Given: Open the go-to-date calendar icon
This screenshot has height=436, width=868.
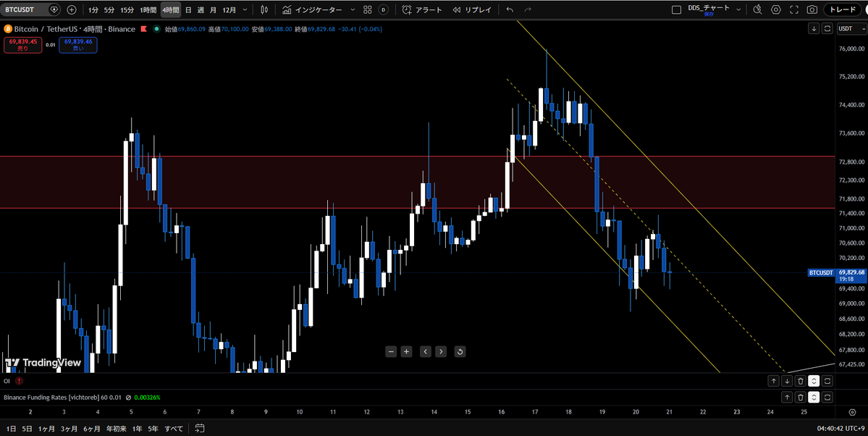Looking at the screenshot, I should pos(200,428).
